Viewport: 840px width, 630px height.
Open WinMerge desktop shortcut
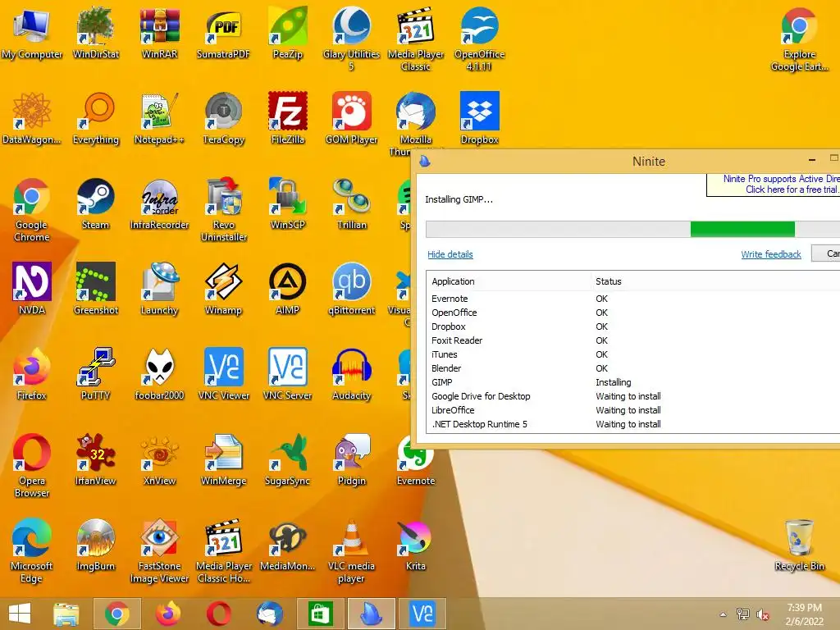[x=223, y=459]
